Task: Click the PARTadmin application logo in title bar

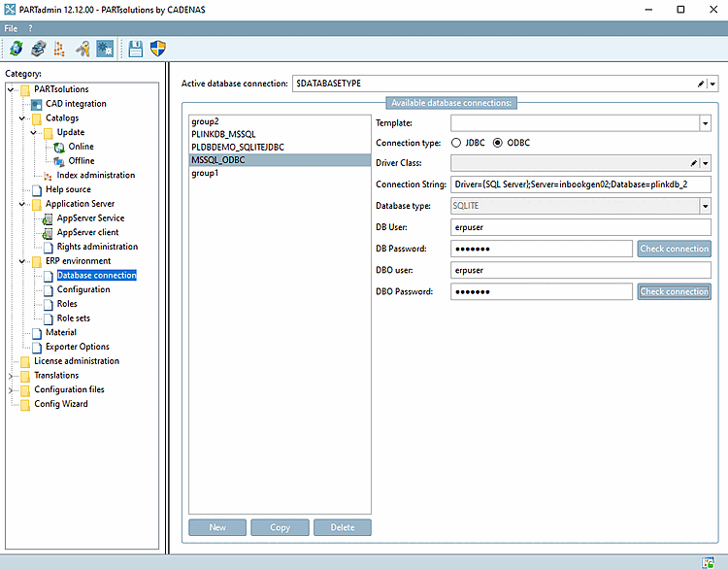Action: click(10, 10)
